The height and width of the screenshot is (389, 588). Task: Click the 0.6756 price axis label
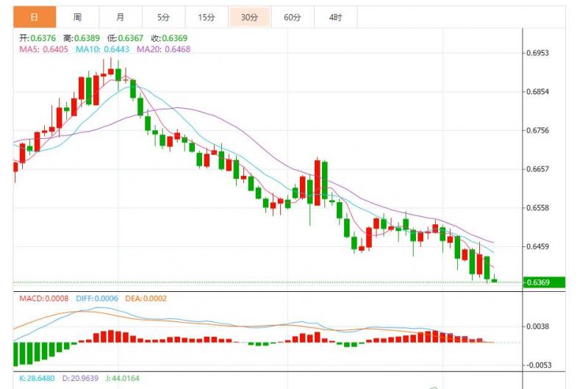537,131
